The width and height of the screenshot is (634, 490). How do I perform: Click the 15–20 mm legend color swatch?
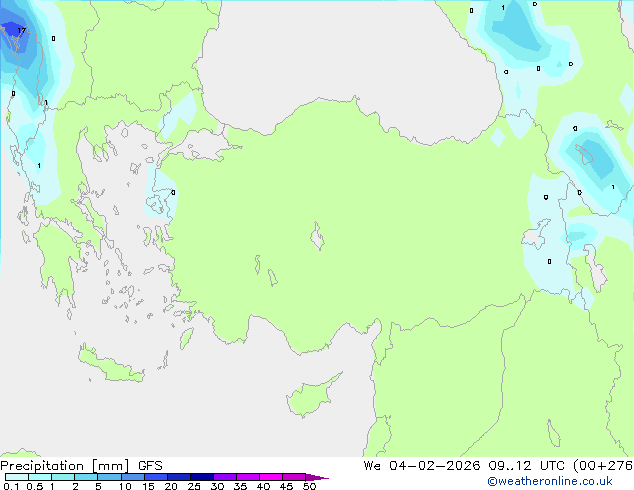(156, 477)
